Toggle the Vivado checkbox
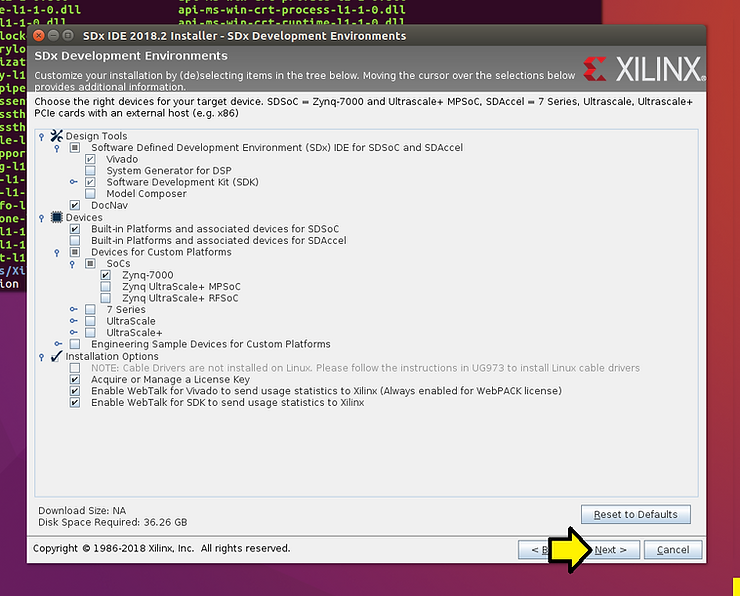This screenshot has width=740, height=596. coord(90,159)
